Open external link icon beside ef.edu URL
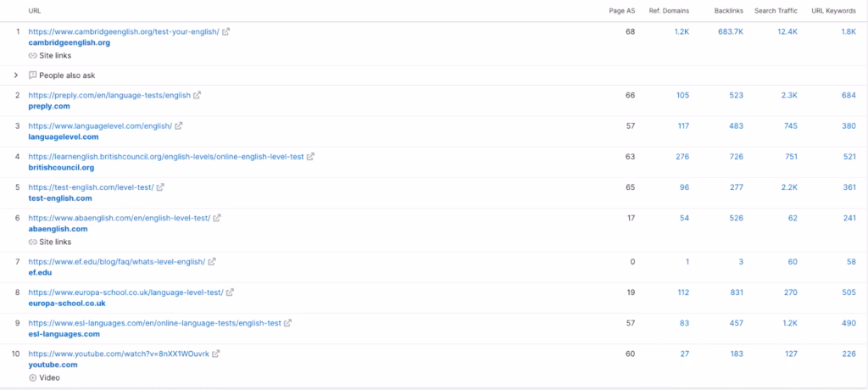868x390 pixels. click(212, 262)
